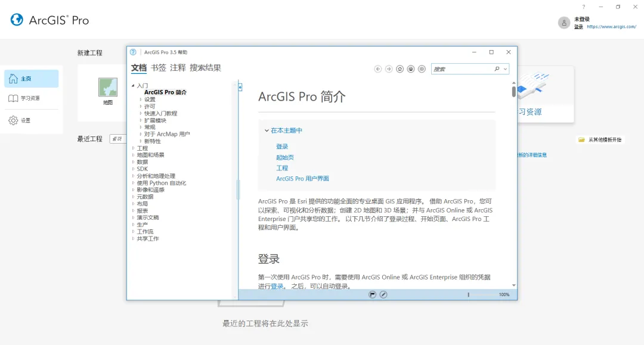This screenshot has width=644, height=345.
Task: Select 演示文稿 tree item
Action: click(x=148, y=218)
